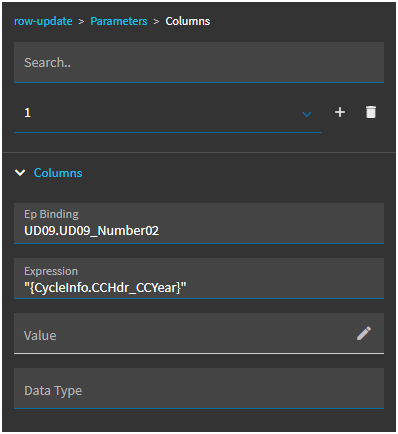Screen dimensions: 398x434
Task: Open the Value editor via pencil icon
Action: pos(364,333)
